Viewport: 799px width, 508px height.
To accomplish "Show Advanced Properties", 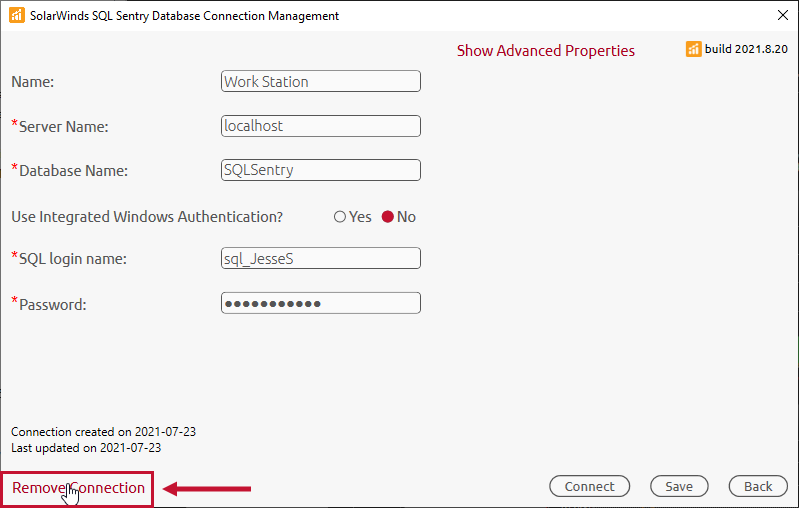I will tap(545, 51).
